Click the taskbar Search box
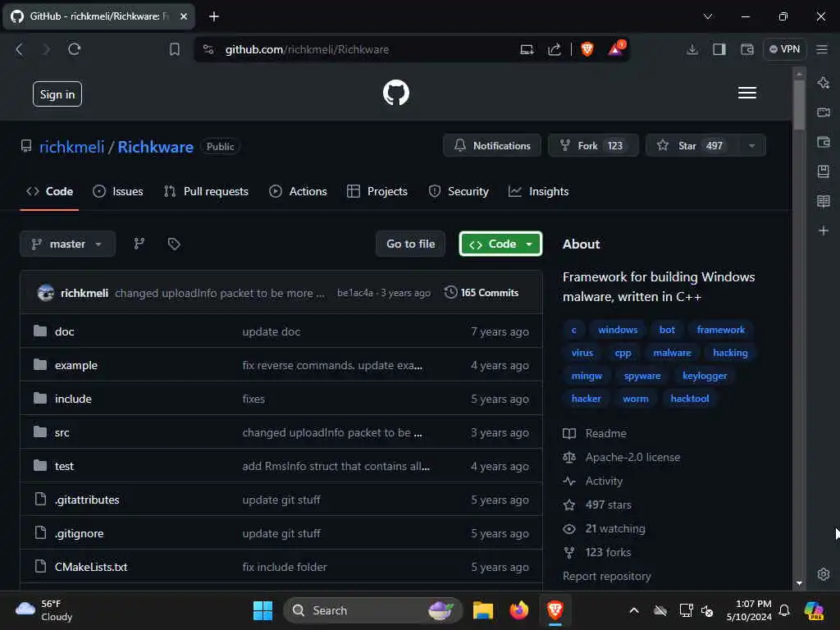Image resolution: width=840 pixels, height=630 pixels. (373, 610)
